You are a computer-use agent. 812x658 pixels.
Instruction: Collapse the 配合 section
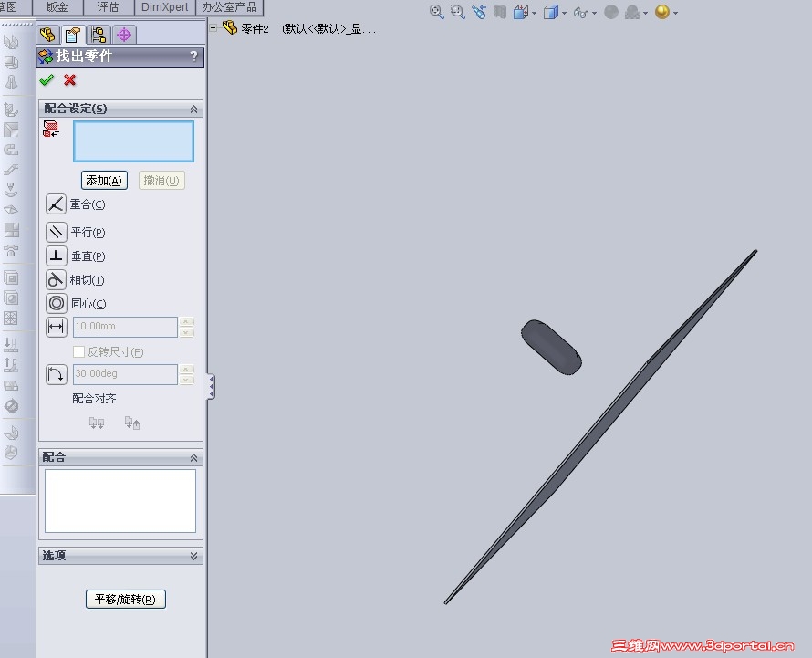(193, 457)
